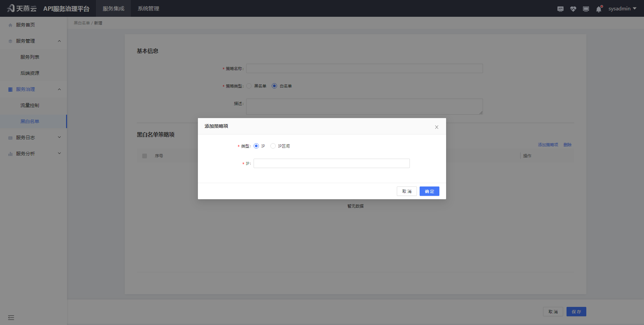Open the heartbeat health monitor icon
Viewport: 644px width, 325px height.
coord(573,9)
